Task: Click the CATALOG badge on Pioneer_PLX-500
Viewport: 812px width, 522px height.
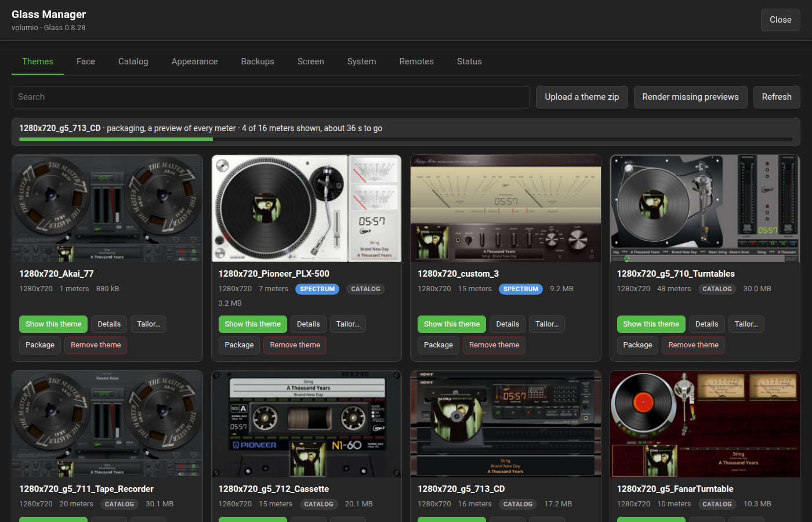Action: click(366, 289)
